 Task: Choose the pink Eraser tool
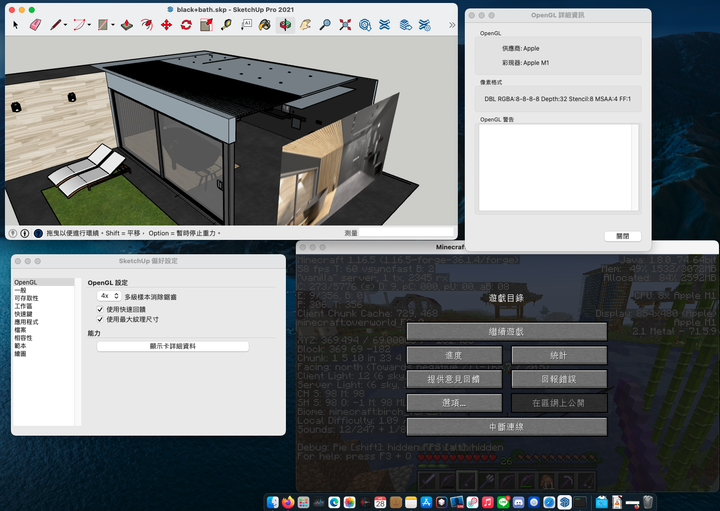tap(35, 25)
